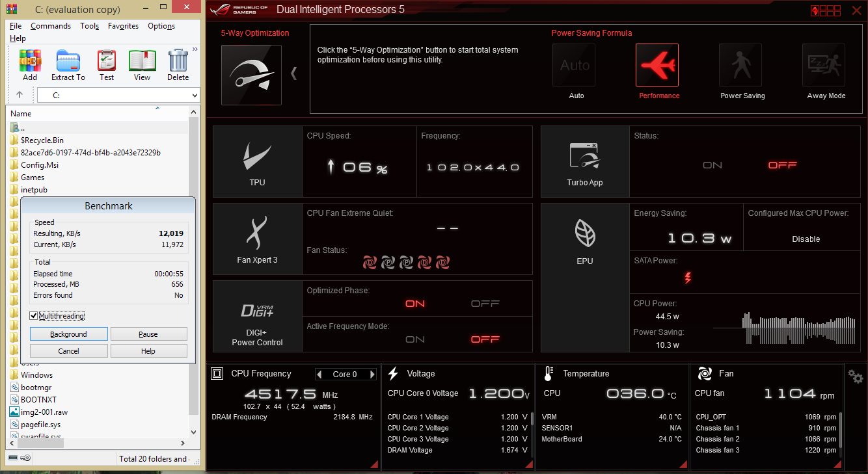Click the Extract To toolbar icon
868x474 pixels.
point(68,65)
